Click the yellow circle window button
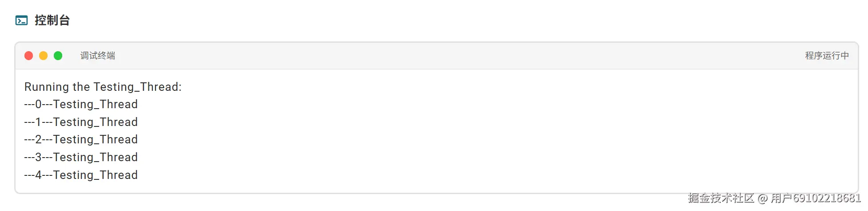The width and height of the screenshot is (868, 211). [x=44, y=56]
